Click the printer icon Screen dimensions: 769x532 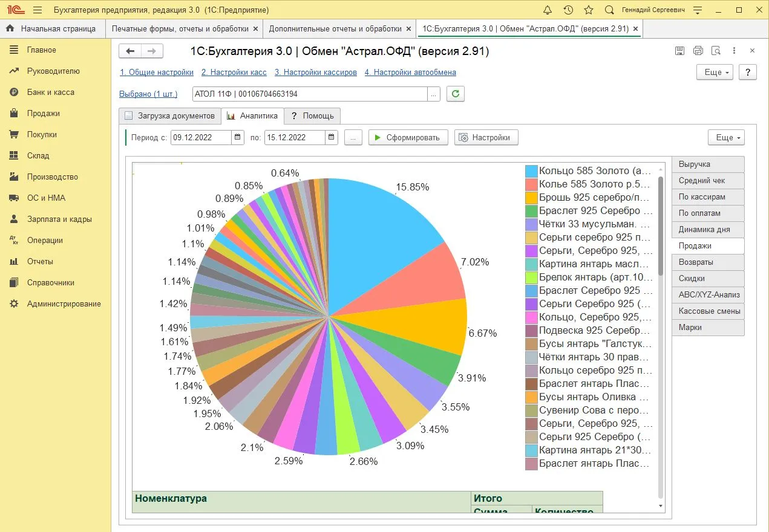(x=698, y=51)
